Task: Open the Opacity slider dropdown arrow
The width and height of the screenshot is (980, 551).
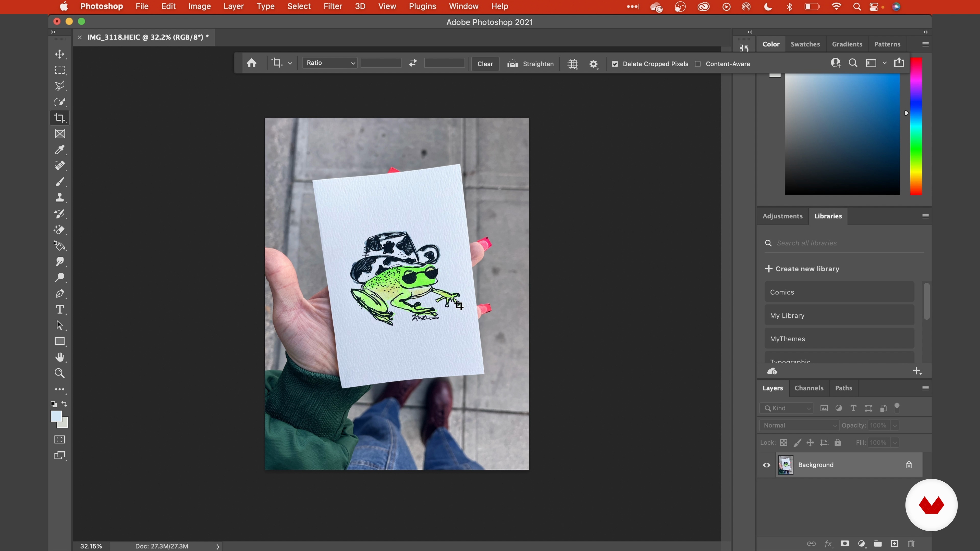Action: click(x=895, y=425)
